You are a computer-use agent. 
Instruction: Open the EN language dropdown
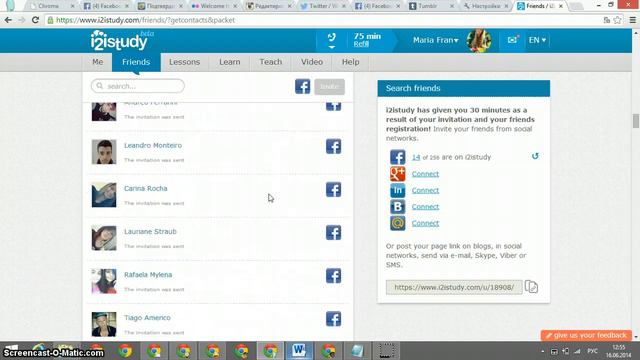[x=537, y=40]
